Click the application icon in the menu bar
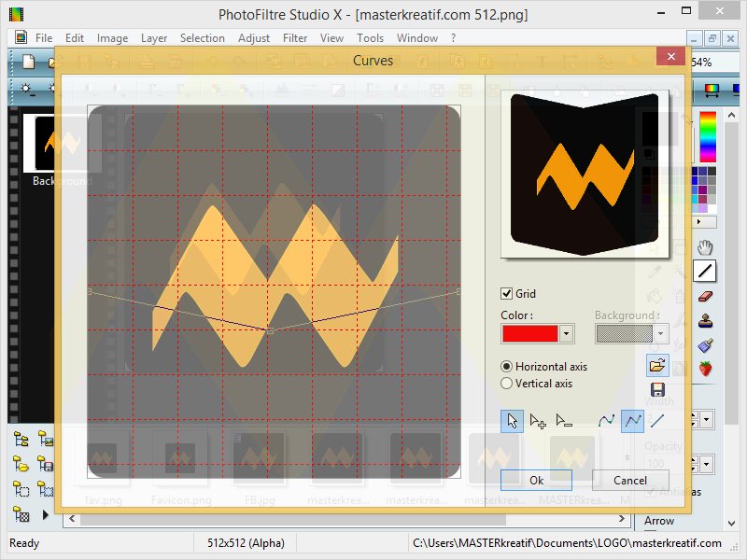This screenshot has height=560, width=747. (21, 37)
